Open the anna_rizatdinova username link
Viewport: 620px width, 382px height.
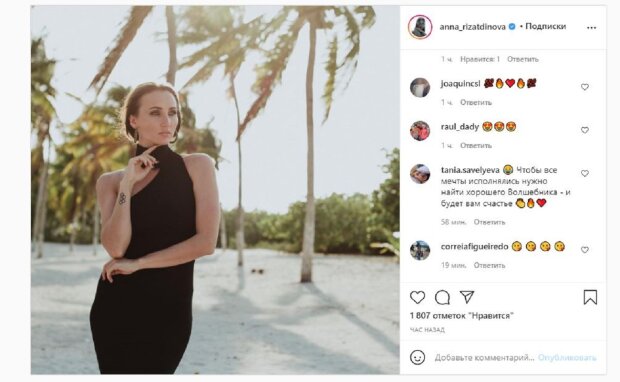tap(473, 27)
